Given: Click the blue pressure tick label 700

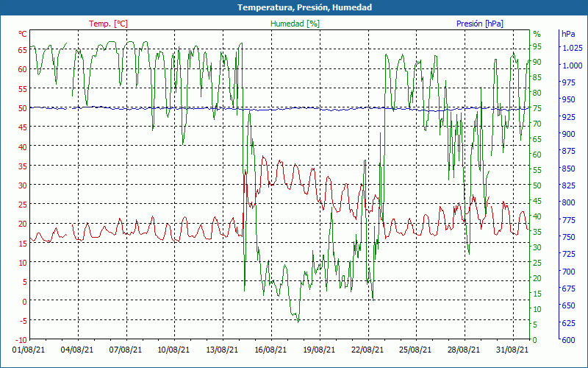Looking at the screenshot, I should [568, 271].
